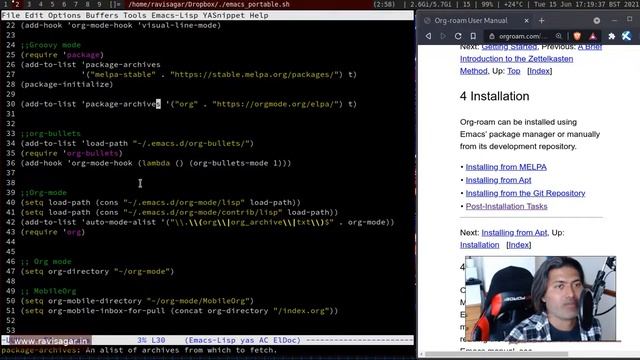
Task: Click the '4 Installation' heading
Action: coord(494,96)
